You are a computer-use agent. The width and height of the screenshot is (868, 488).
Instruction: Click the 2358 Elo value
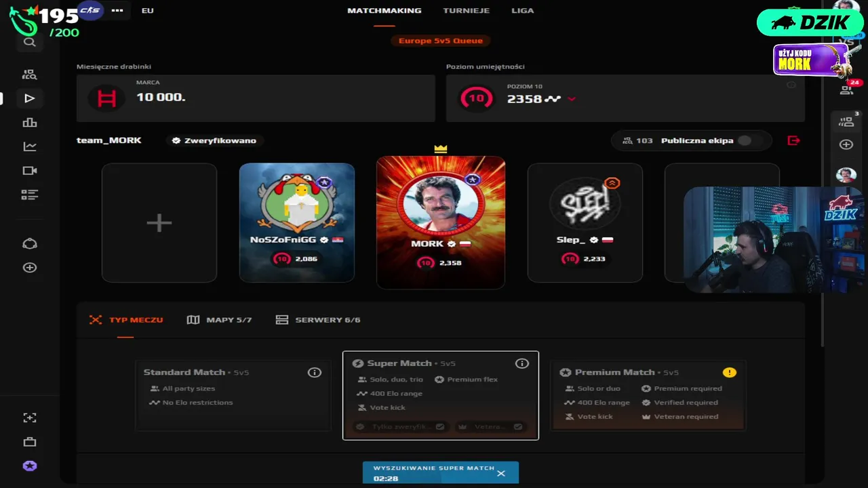coord(524,99)
